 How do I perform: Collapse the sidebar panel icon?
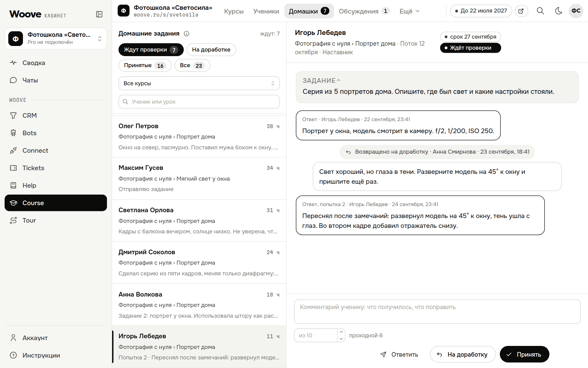(99, 14)
